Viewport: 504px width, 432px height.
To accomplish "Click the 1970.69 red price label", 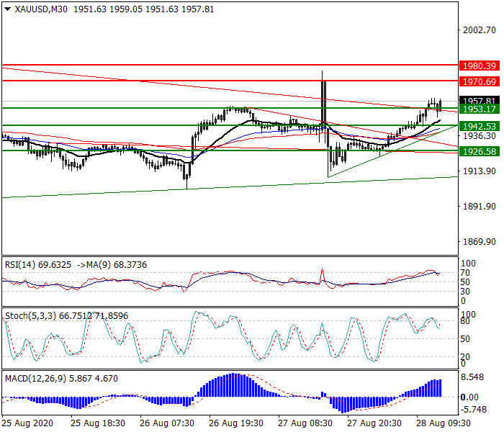I will tap(480, 81).
